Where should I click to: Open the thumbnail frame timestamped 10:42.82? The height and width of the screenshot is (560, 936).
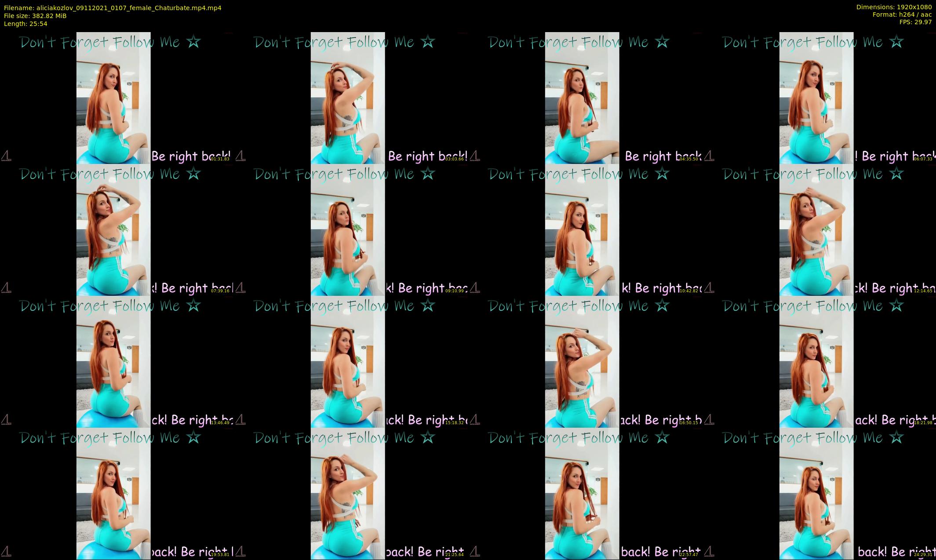[x=585, y=229]
